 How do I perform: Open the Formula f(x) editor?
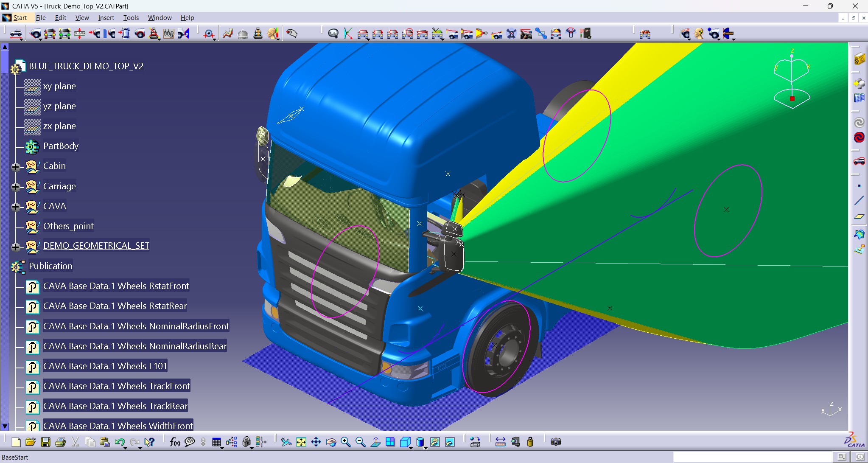[174, 442]
